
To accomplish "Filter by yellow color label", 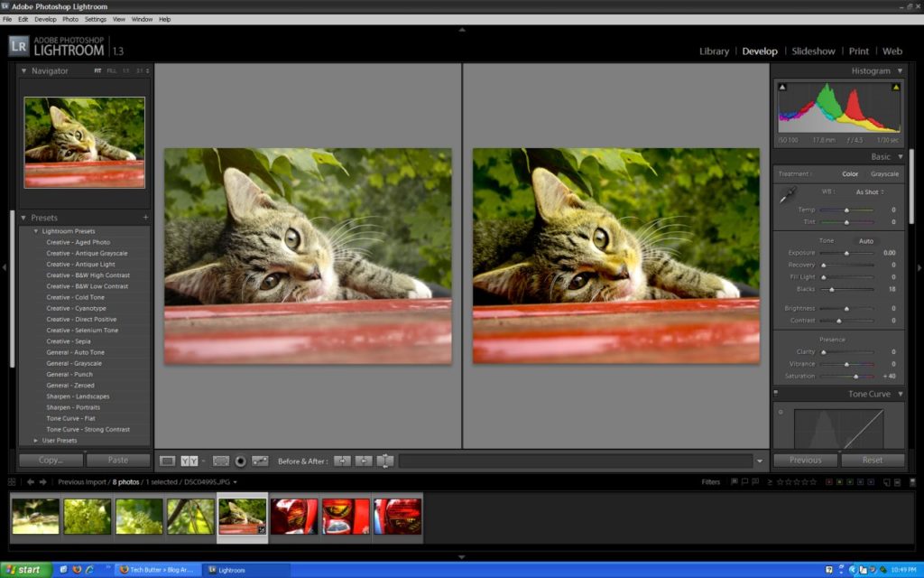I will pos(840,482).
